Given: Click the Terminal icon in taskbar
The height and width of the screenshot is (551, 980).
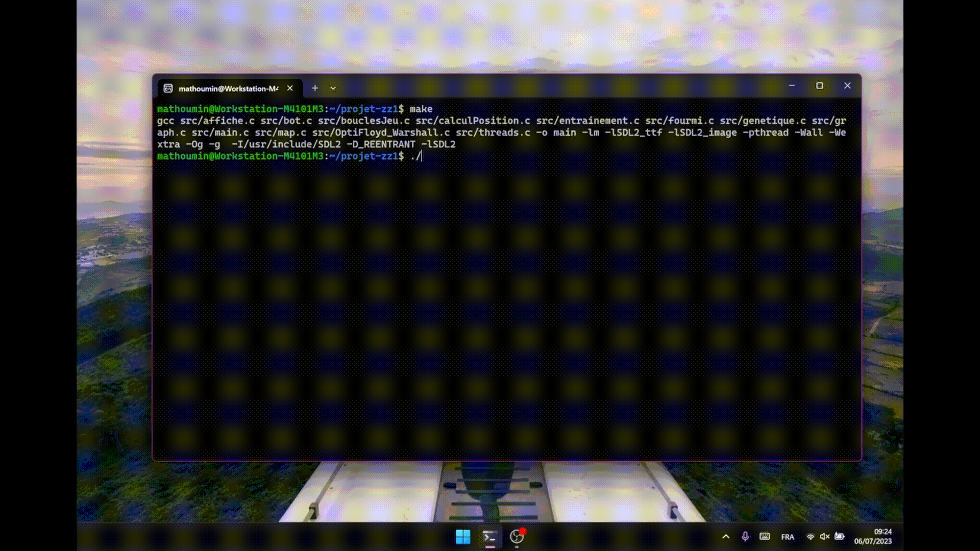Looking at the screenshot, I should pyautogui.click(x=490, y=537).
